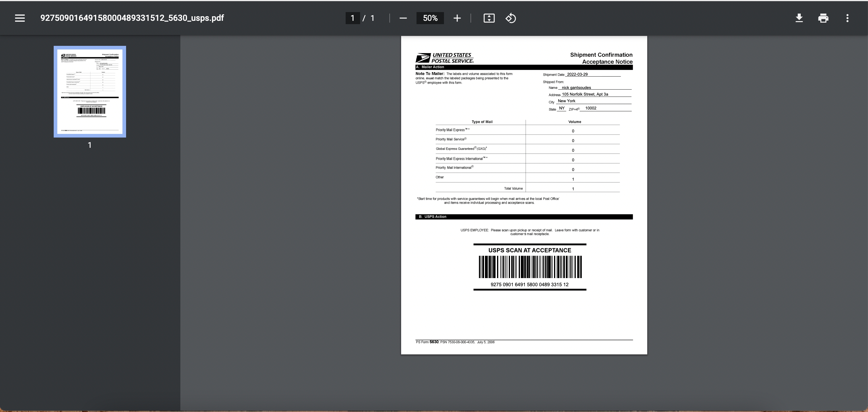
Task: Print the PDF document
Action: (823, 18)
